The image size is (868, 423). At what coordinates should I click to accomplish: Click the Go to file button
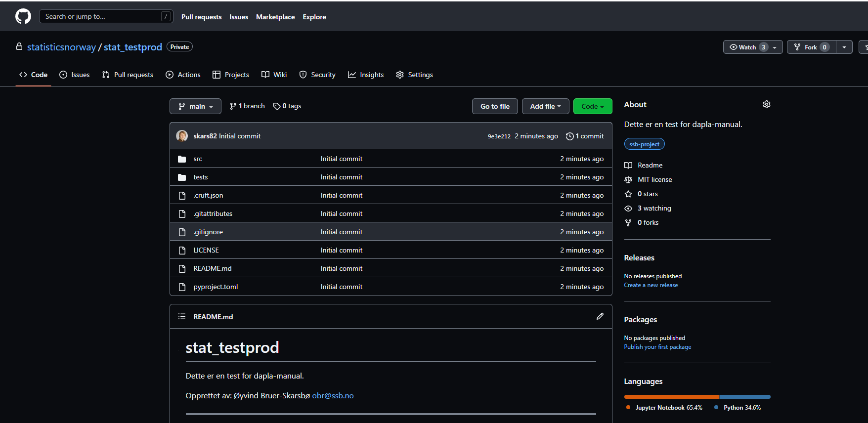[495, 106]
